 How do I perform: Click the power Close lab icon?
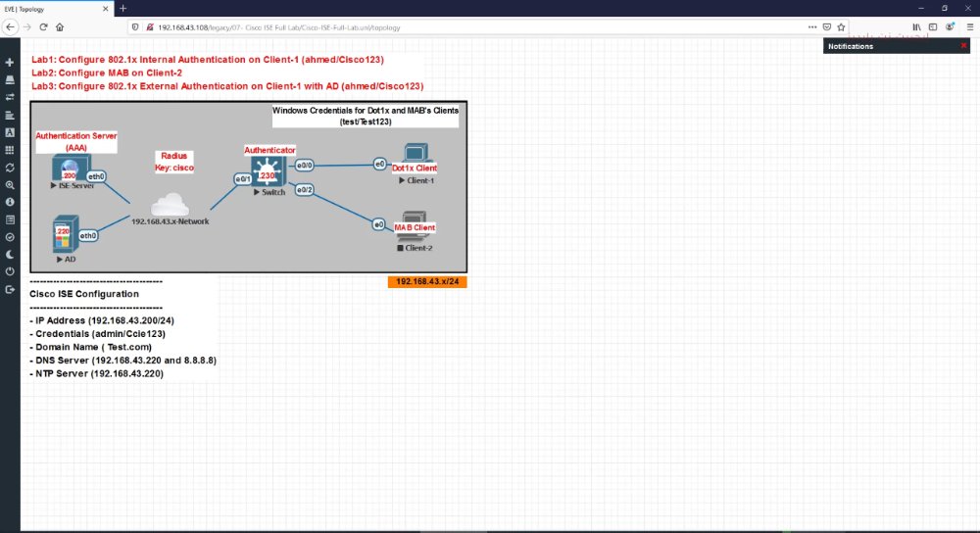point(10,271)
